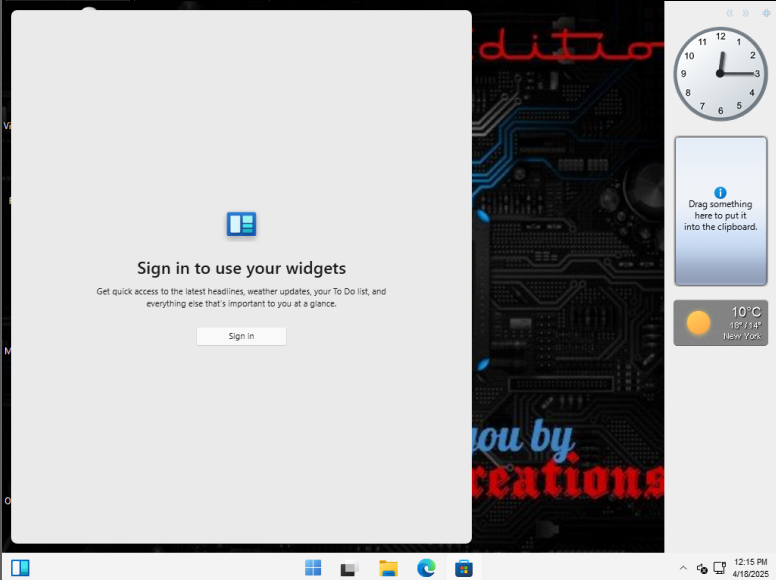Click the display/network tray icon
This screenshot has width=776, height=580.
point(720,568)
